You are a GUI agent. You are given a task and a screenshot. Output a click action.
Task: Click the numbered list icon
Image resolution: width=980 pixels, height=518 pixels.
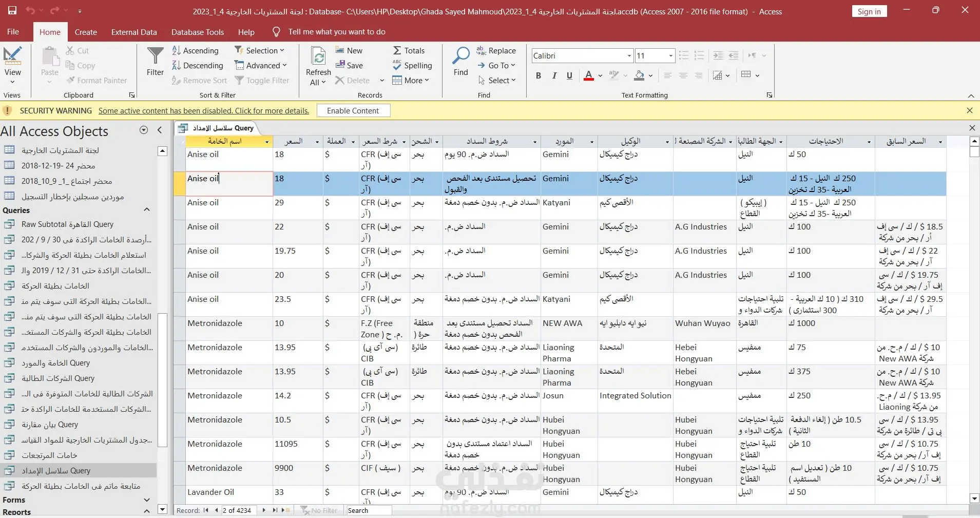click(699, 55)
